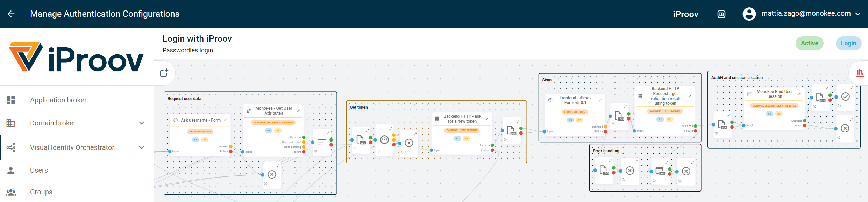868x202 pixels.
Task: Click the BACKEND - HTTP REQUEST tag on token node
Action: [462, 130]
